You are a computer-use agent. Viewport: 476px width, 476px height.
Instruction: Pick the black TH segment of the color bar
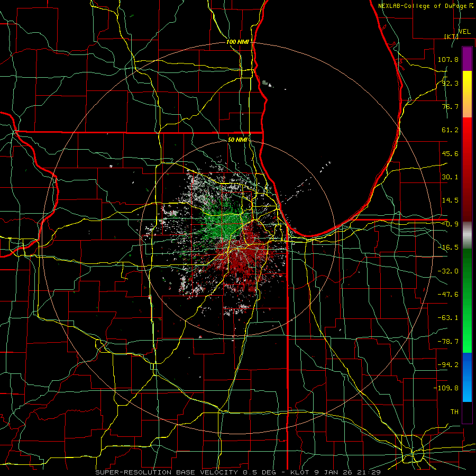[467, 412]
